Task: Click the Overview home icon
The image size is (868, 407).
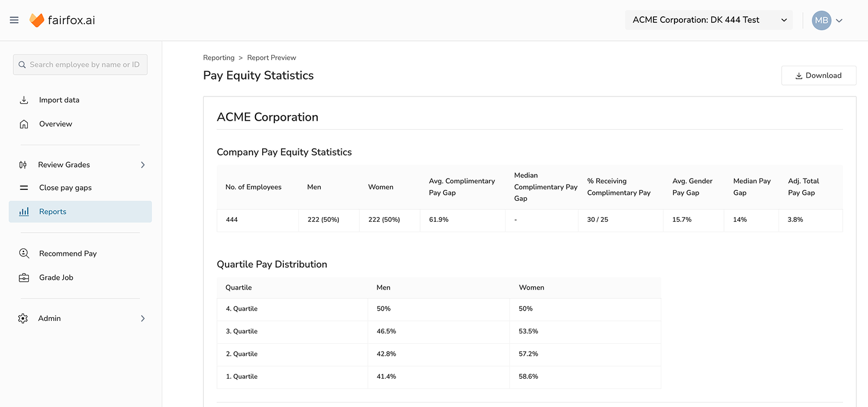Action: 24,124
